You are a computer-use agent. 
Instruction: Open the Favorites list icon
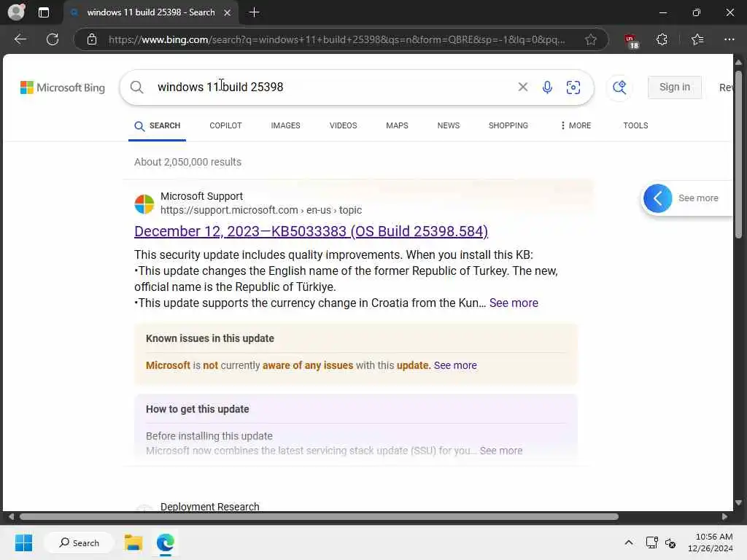click(697, 39)
